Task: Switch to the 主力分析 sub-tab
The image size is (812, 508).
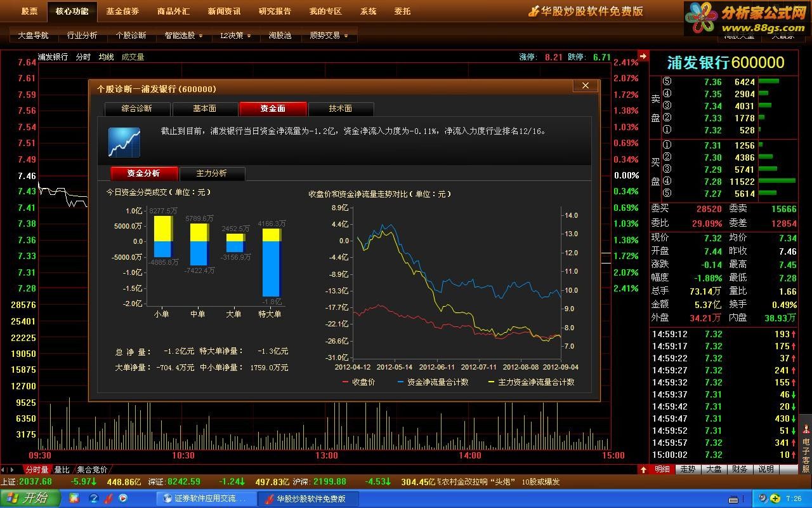Action: (x=212, y=173)
